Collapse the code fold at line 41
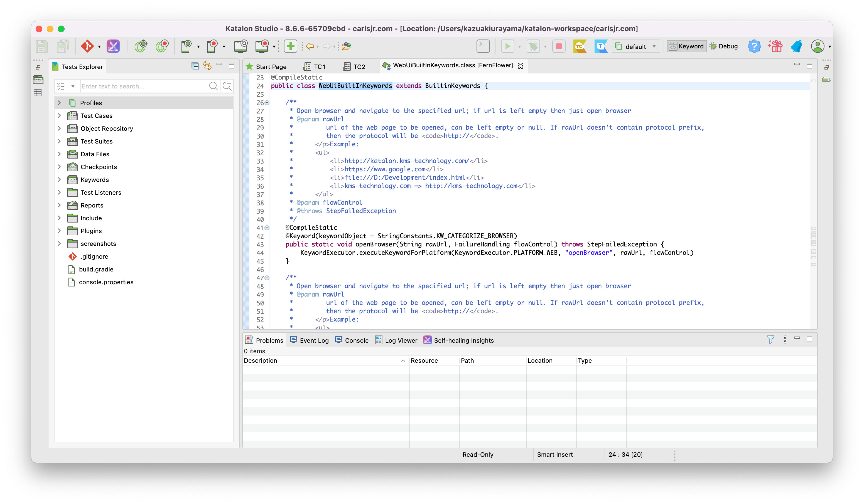 click(x=267, y=228)
